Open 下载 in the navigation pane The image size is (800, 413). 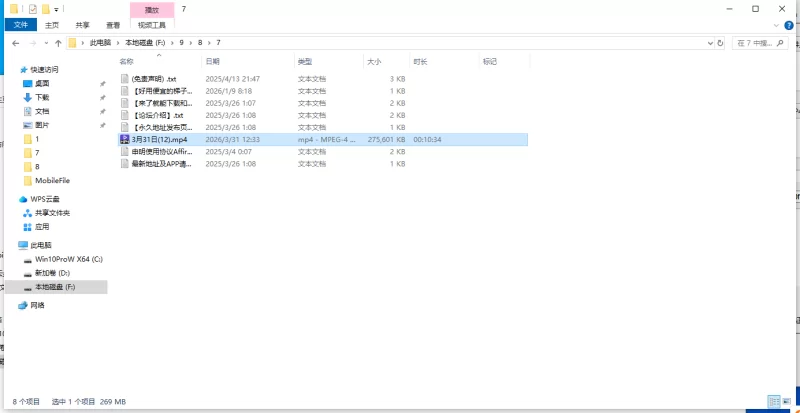tap(42, 98)
